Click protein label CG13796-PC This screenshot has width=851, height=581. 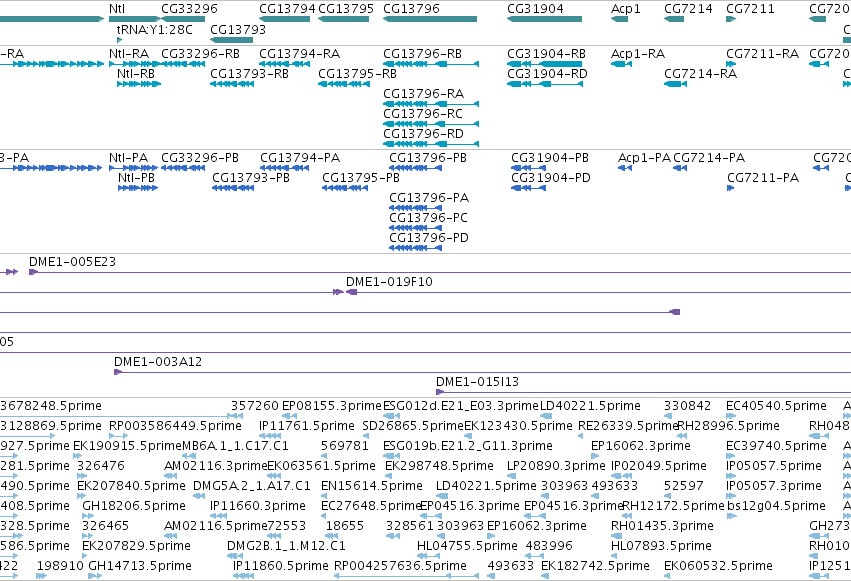(x=428, y=218)
